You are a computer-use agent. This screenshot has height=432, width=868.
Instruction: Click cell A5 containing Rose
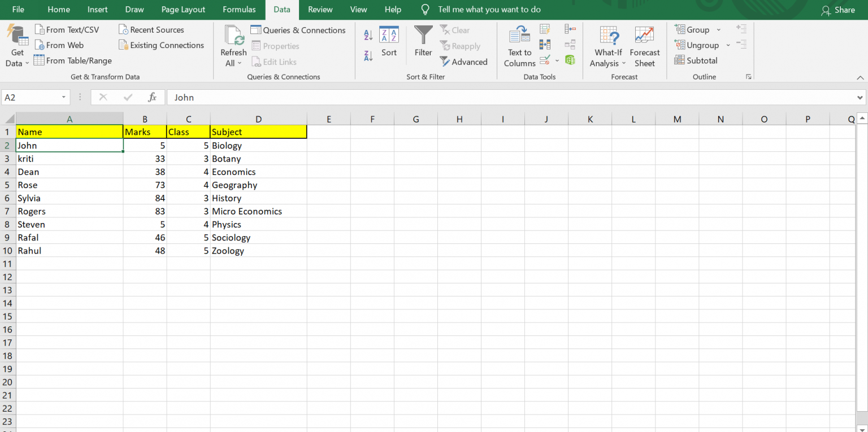(70, 185)
